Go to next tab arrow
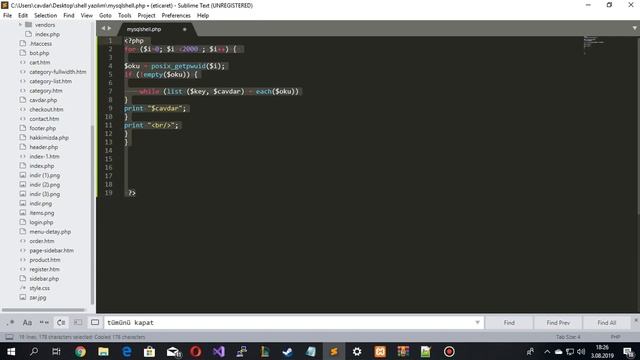 pyautogui.click(x=109, y=28)
